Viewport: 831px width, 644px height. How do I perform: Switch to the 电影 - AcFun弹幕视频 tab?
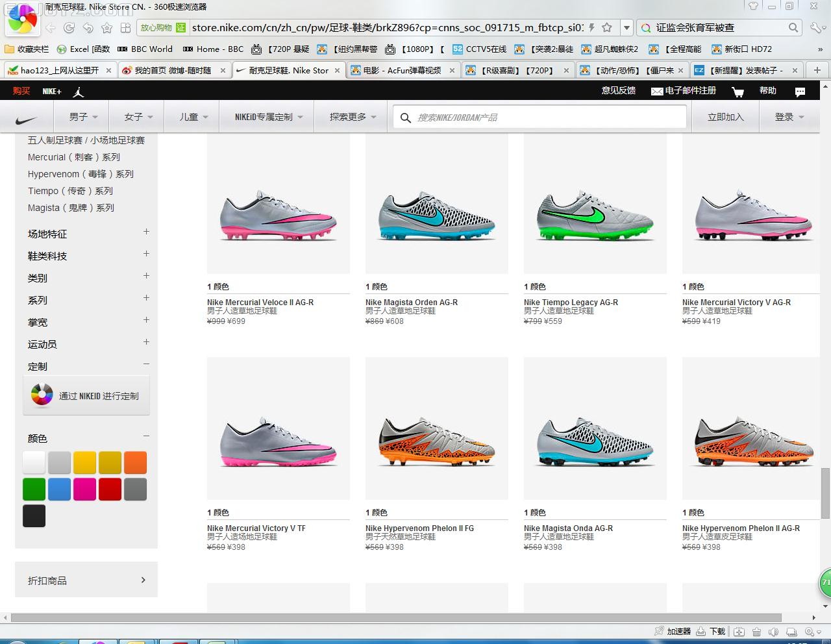403,71
